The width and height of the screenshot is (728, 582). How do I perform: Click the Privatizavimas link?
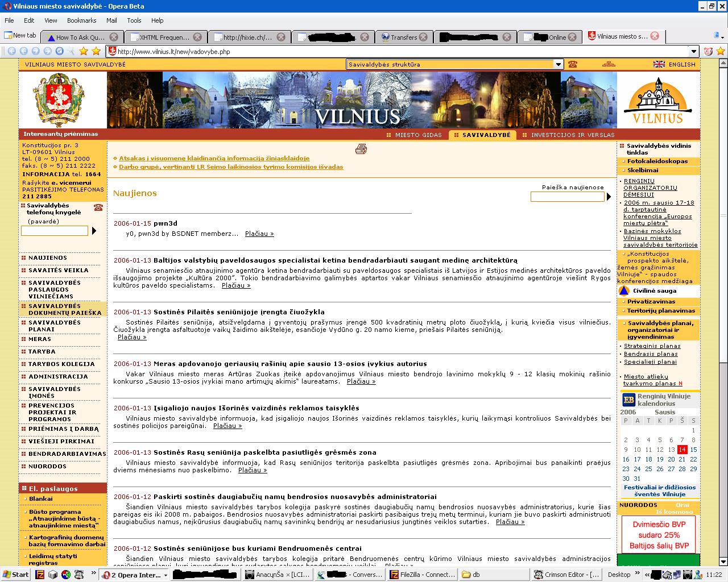(x=651, y=301)
